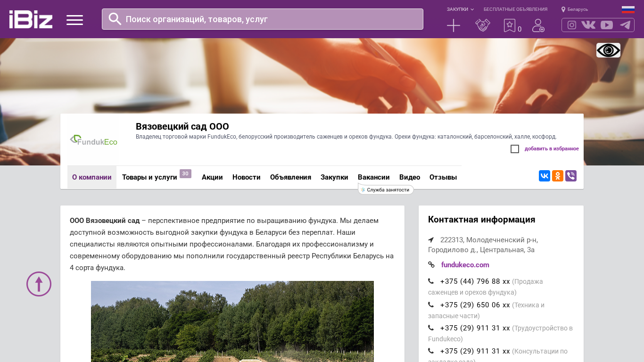Click the link icon beside fundukeco.com
Viewport: 644px width, 362px height.
(x=431, y=265)
